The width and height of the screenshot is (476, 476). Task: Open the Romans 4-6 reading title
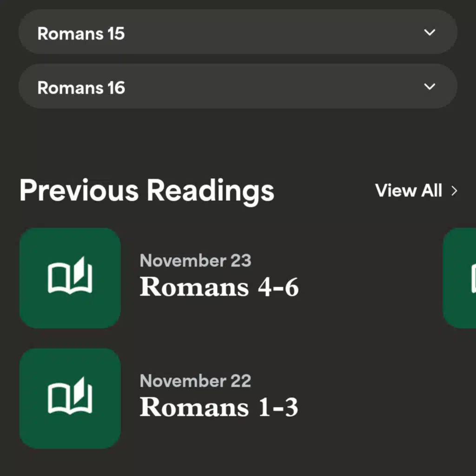click(x=219, y=287)
